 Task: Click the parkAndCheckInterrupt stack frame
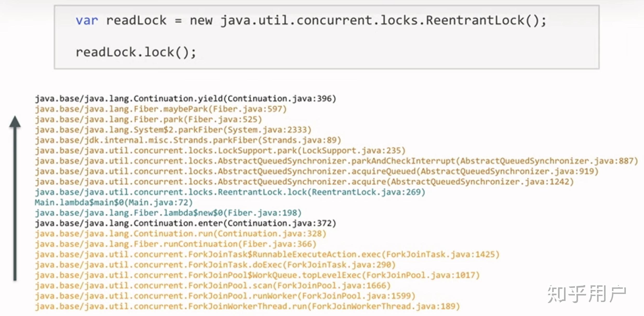336,161
